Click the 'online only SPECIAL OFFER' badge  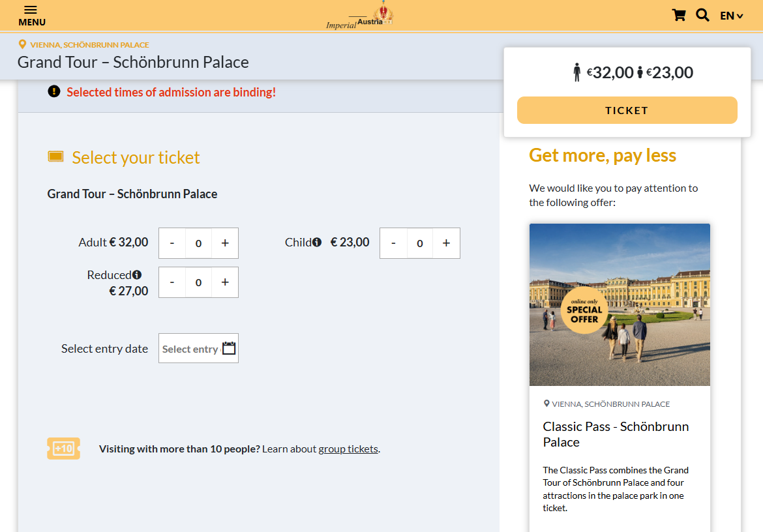point(584,311)
